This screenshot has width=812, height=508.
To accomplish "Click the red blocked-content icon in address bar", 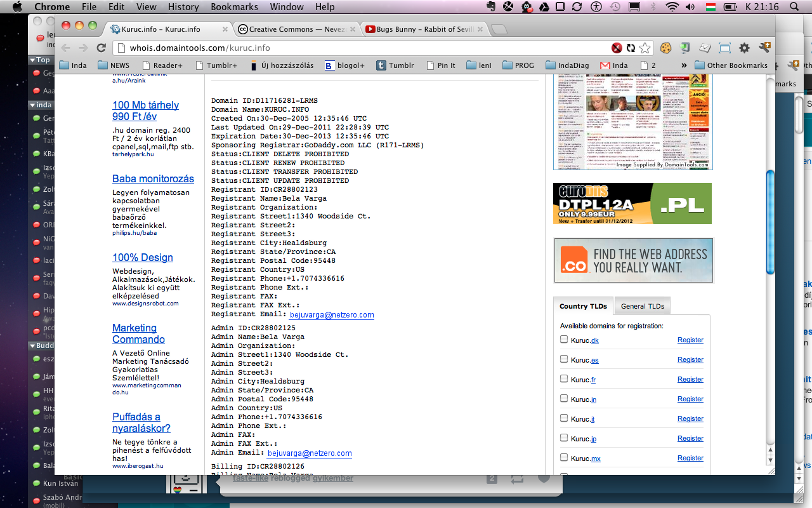I will 617,48.
